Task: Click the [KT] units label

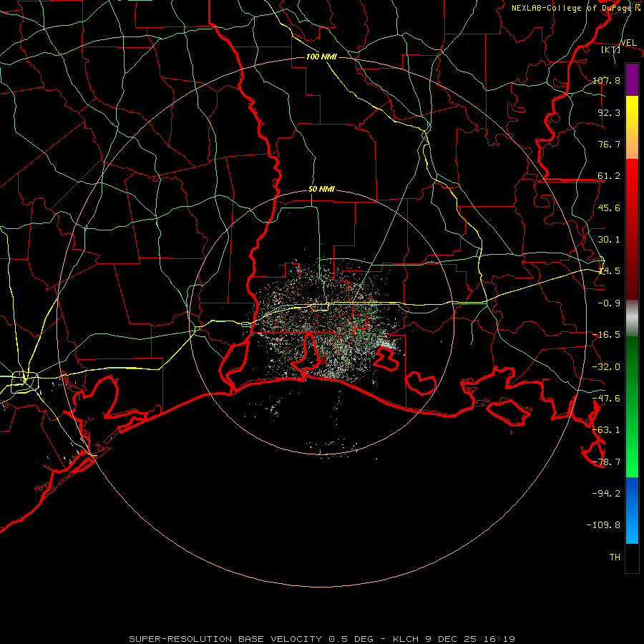Action: coord(611,49)
